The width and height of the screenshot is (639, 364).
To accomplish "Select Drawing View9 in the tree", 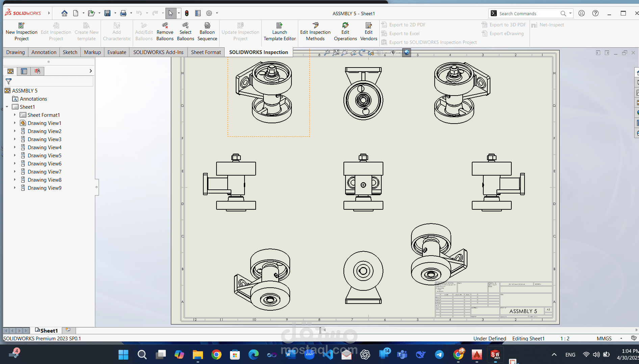I will 45,188.
